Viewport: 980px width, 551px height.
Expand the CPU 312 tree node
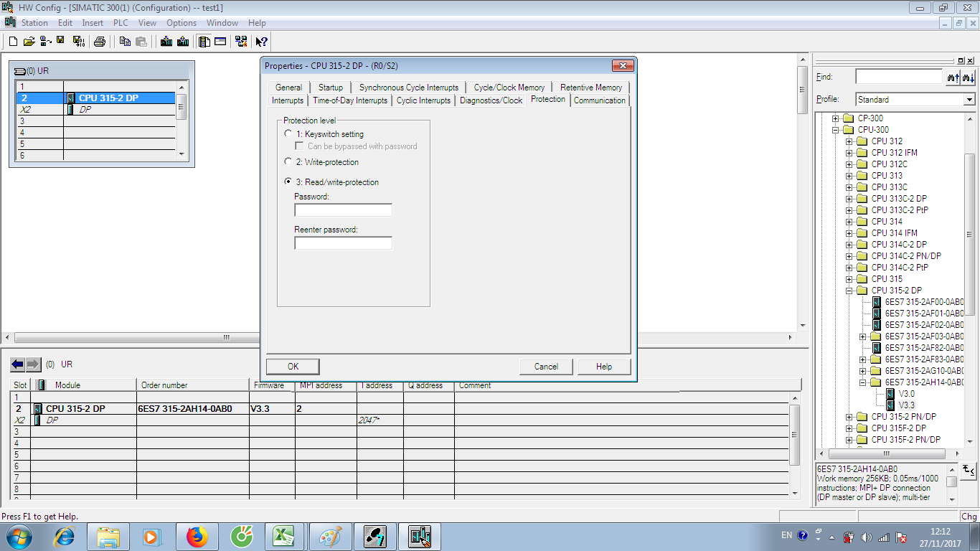pyautogui.click(x=849, y=141)
